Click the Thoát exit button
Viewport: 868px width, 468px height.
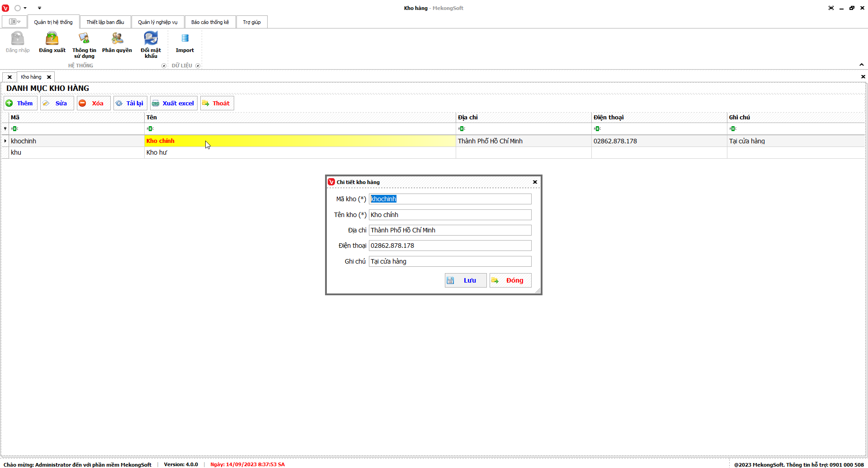pyautogui.click(x=217, y=103)
